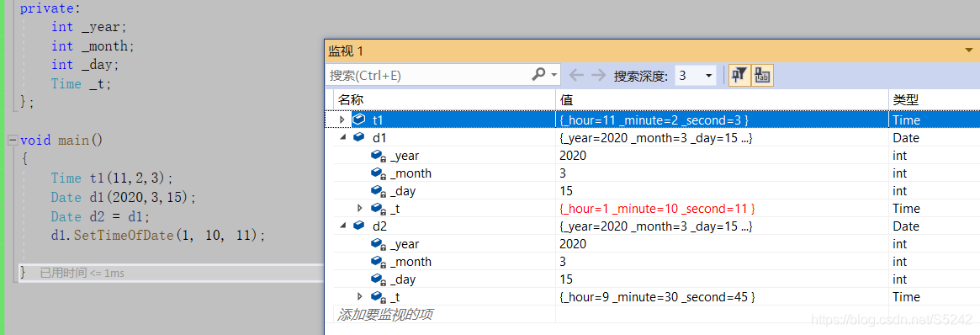The height and width of the screenshot is (335, 980).
Task: Click the 2020 value of d1 _year
Action: 573,156
